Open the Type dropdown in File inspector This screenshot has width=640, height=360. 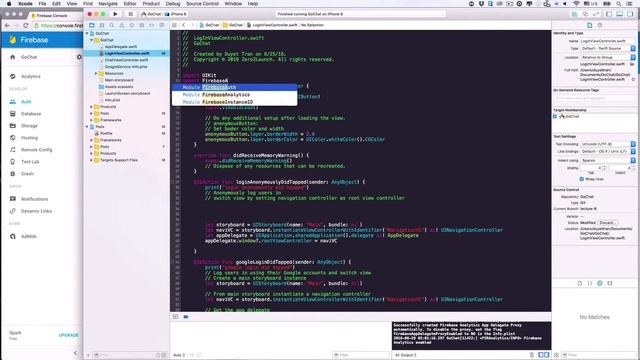pos(608,48)
